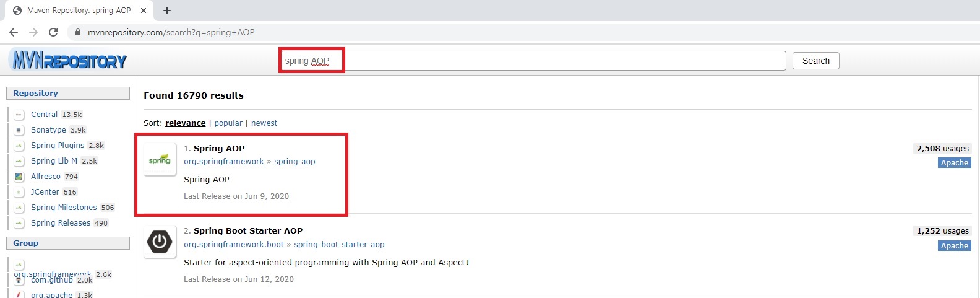Click the Search button
The height and width of the screenshot is (298, 980).
click(815, 61)
